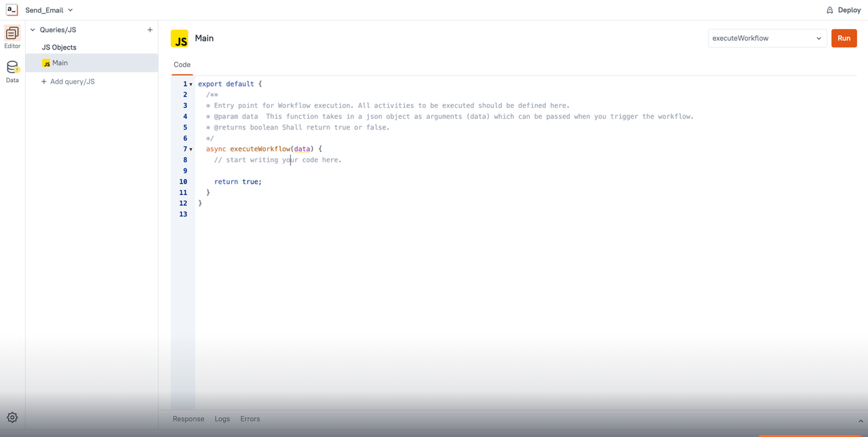Select the Main object under JS Objects
868x437 pixels.
click(x=60, y=62)
